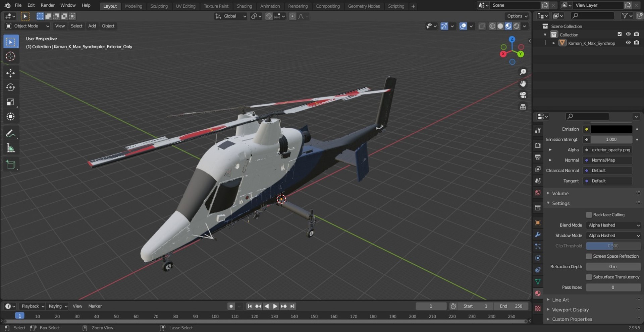Click Clip Threshold slider
The height and width of the screenshot is (332, 644).
click(x=613, y=246)
